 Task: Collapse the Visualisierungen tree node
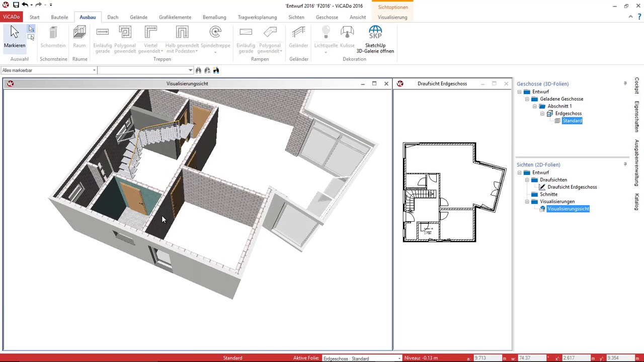(x=527, y=202)
